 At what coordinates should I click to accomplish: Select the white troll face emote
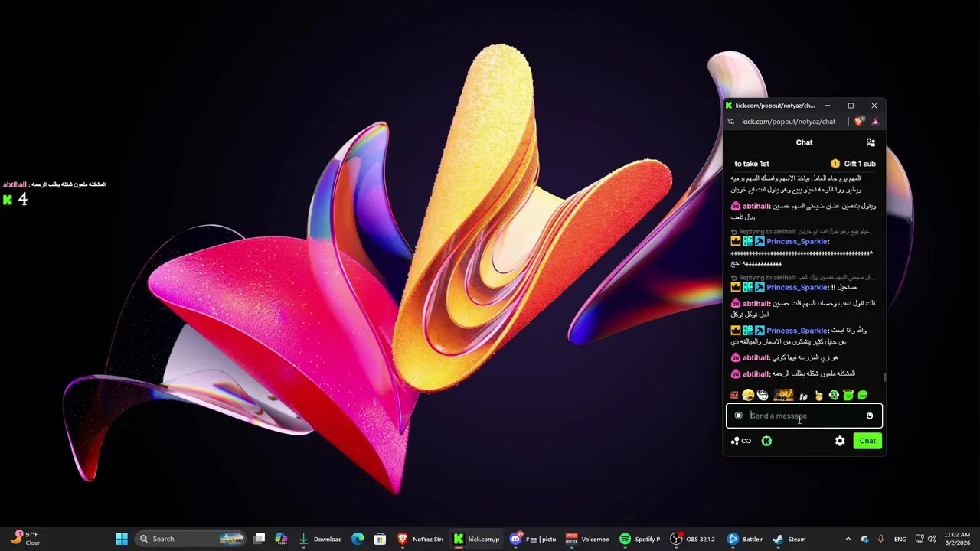(763, 396)
